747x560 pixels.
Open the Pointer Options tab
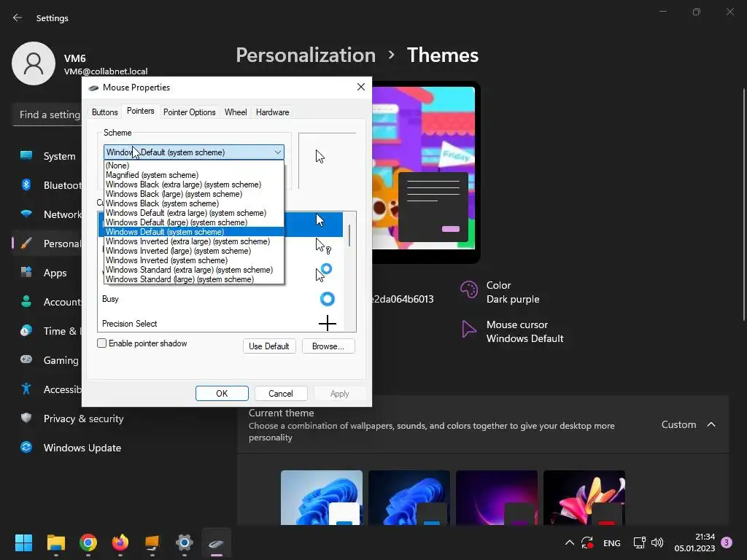click(x=189, y=112)
